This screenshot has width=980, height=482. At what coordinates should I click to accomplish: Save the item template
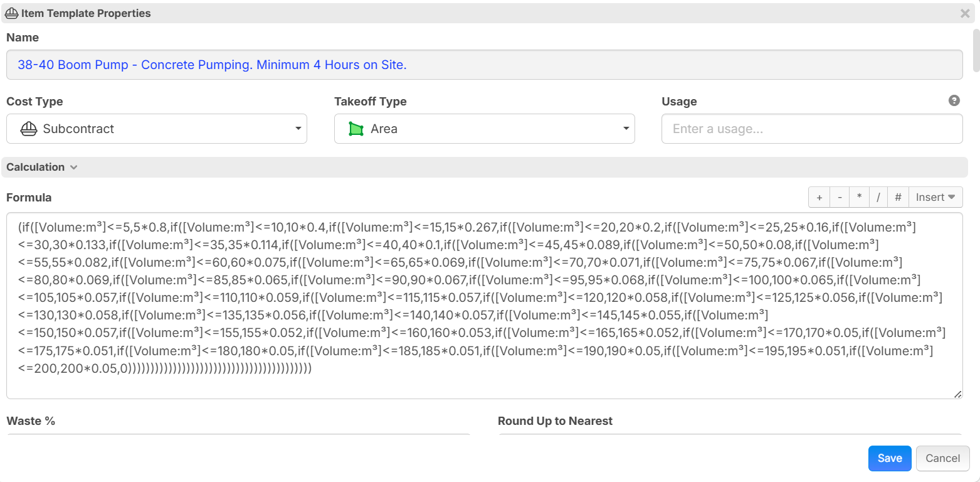tap(889, 458)
